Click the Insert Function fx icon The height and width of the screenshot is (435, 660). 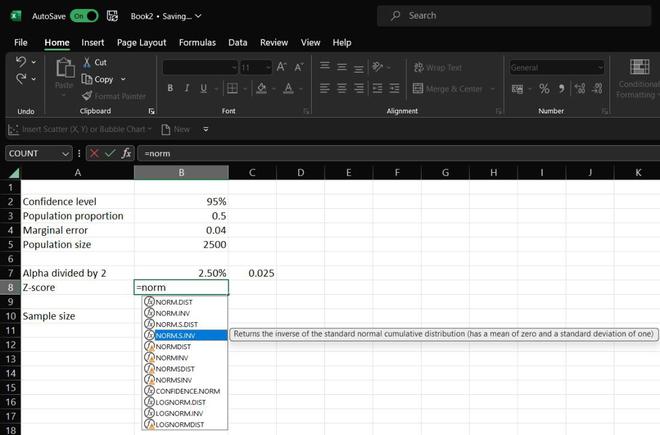126,153
